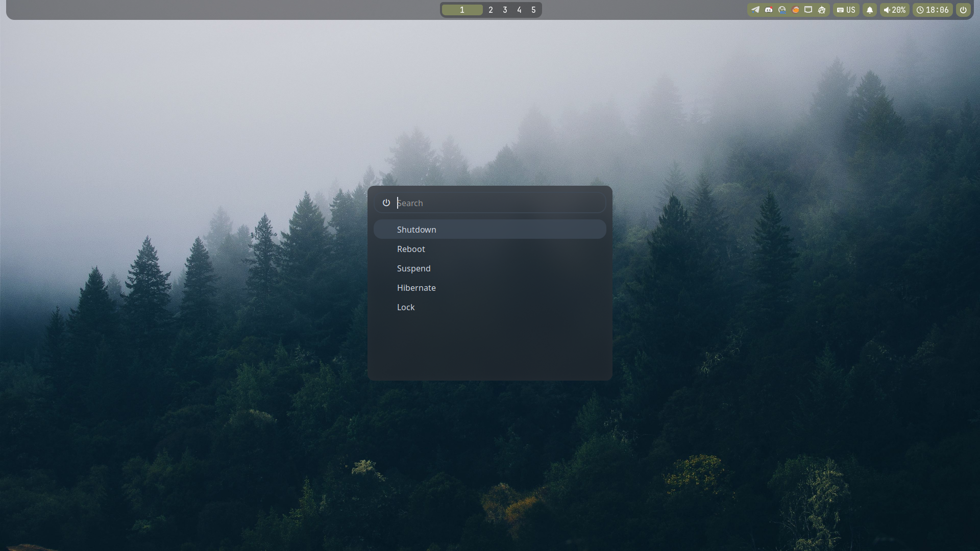The height and width of the screenshot is (551, 980).
Task: Click the power icon beside Search
Action: click(386, 203)
